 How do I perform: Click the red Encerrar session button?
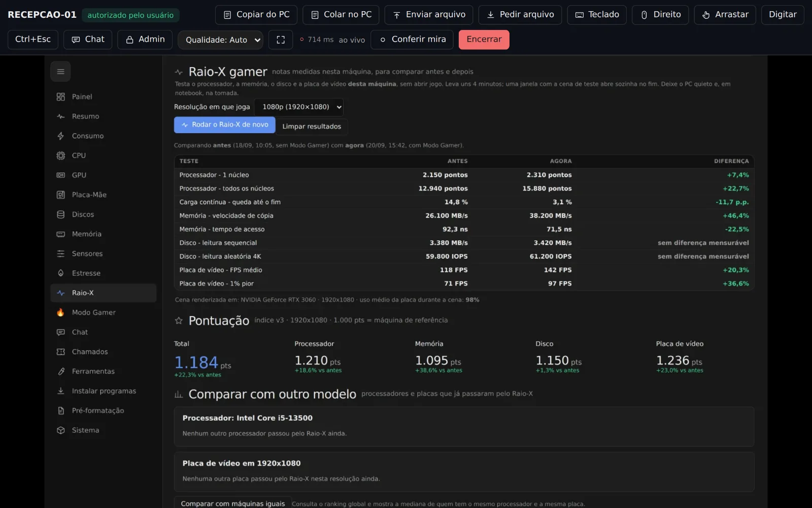484,40
